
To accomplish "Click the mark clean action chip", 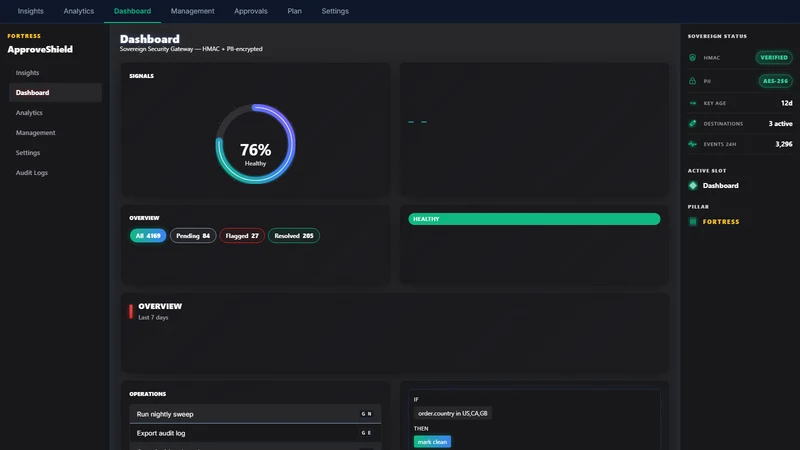I will pos(432,442).
